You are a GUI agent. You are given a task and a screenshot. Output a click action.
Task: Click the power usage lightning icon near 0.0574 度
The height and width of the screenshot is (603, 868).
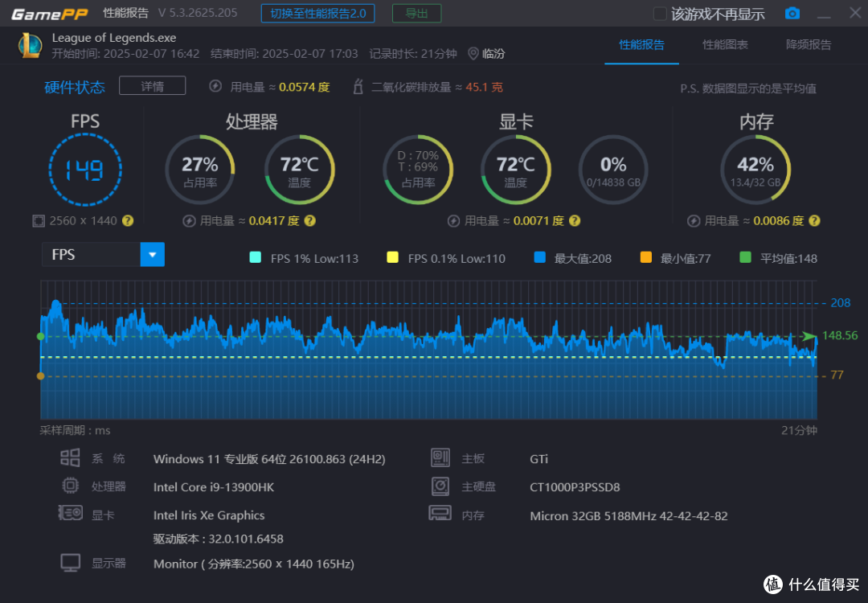point(215,86)
